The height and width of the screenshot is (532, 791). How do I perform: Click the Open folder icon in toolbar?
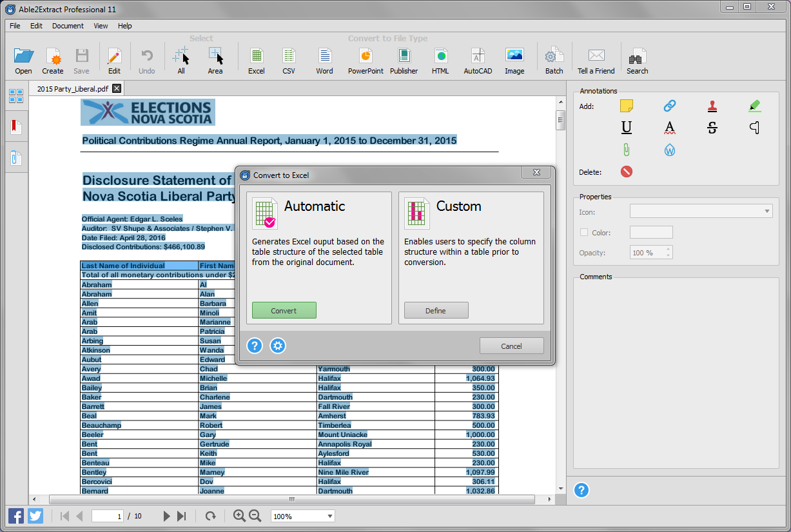23,56
